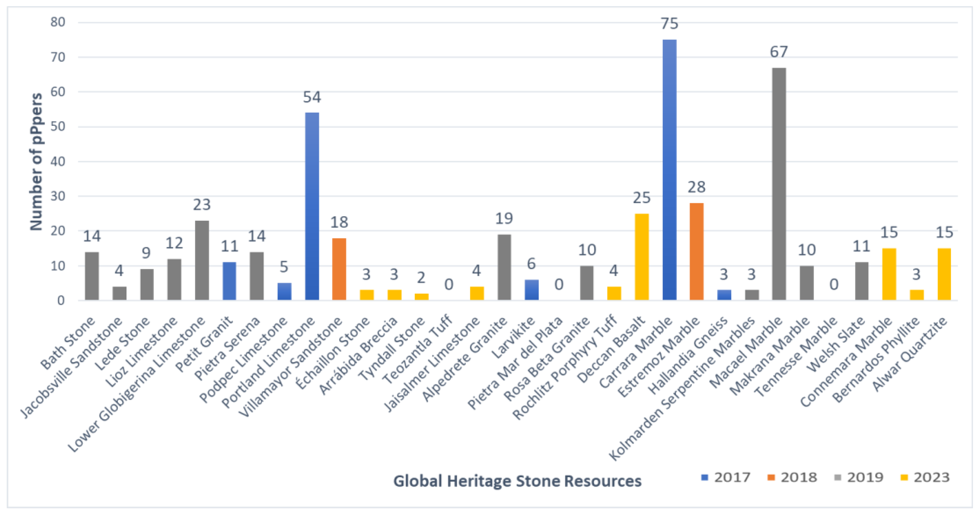
Task: Click the Lower Globigerina Limestone bar
Action: point(202,260)
